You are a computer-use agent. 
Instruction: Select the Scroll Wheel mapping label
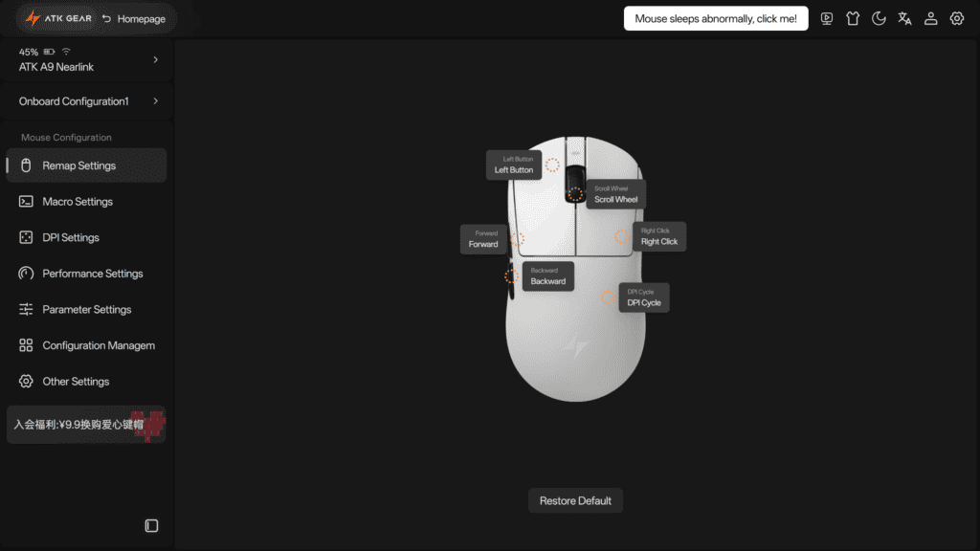coord(615,194)
